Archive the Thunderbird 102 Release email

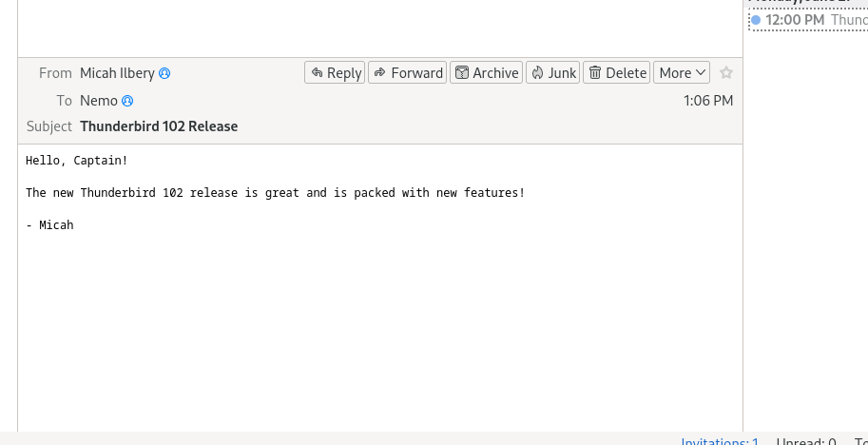point(486,72)
